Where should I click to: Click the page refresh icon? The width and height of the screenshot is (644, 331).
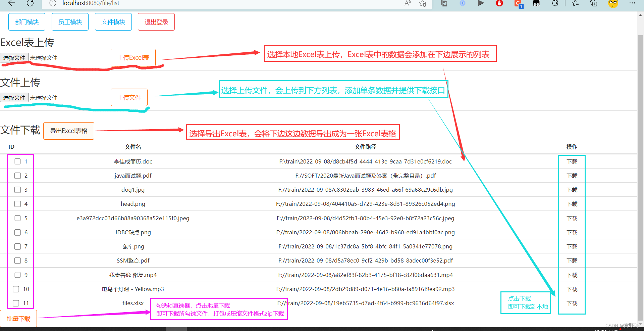[31, 3]
